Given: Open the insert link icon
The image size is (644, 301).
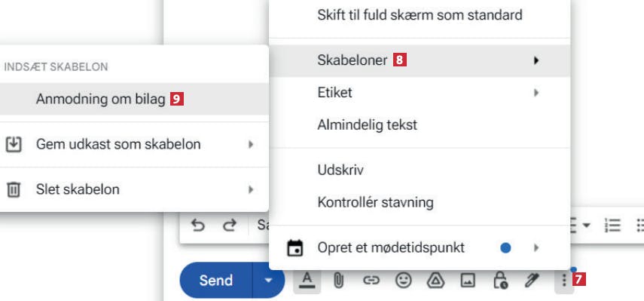Looking at the screenshot, I should (371, 281).
